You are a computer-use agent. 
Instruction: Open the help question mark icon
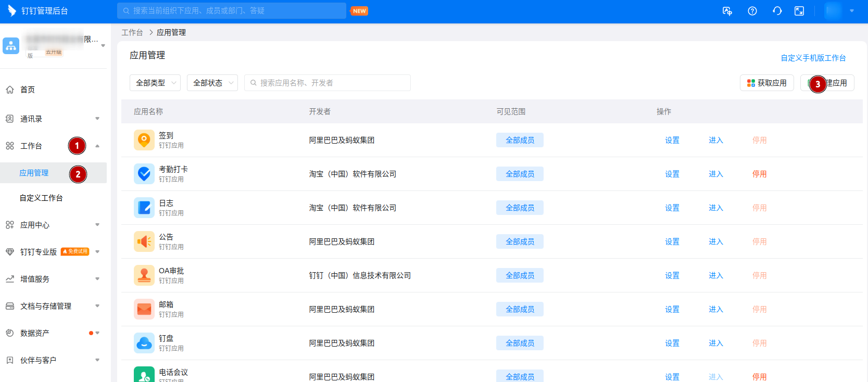pos(752,11)
